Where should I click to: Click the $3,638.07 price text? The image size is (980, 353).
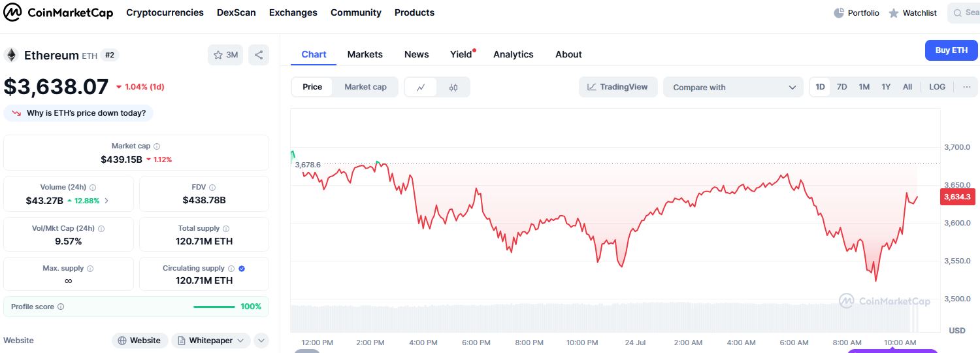56,87
